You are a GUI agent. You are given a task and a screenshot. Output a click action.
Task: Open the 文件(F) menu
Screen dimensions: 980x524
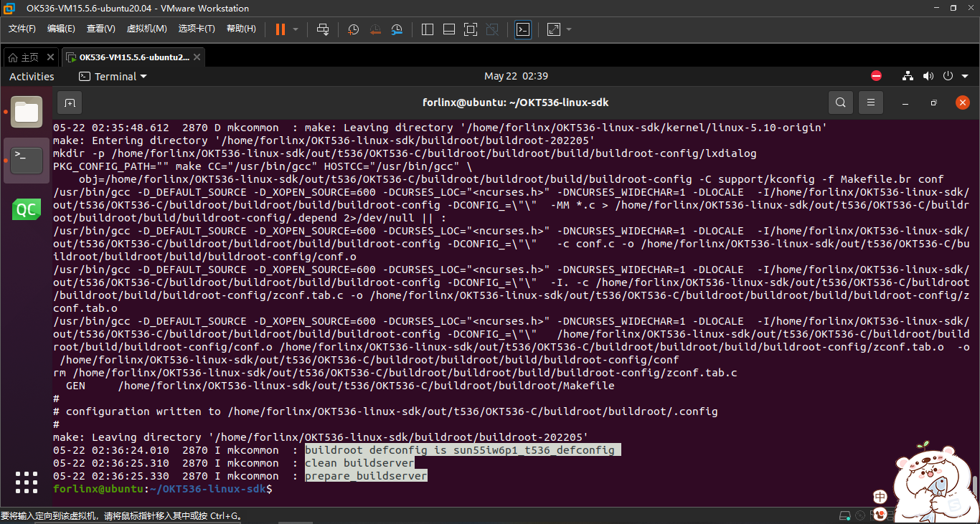22,29
